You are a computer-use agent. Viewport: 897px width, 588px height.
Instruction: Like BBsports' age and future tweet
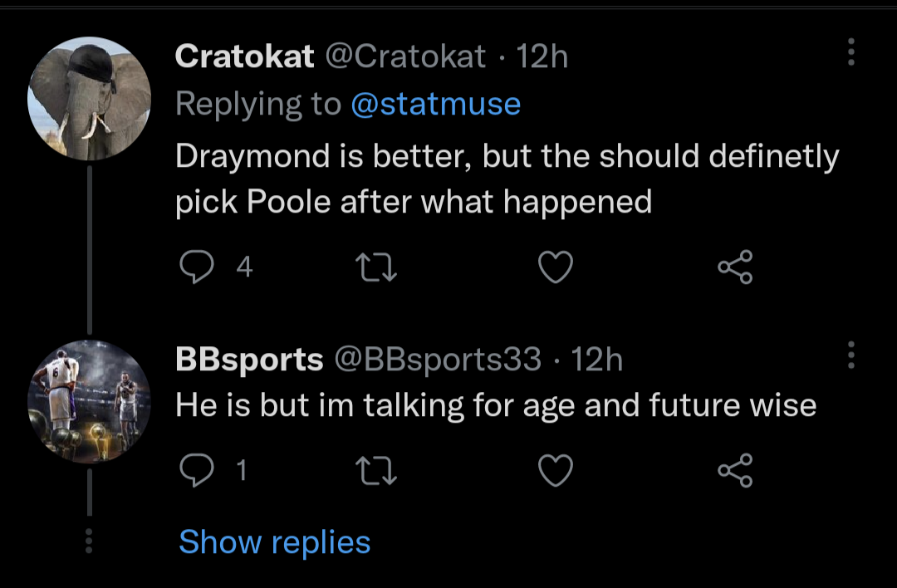coord(556,471)
